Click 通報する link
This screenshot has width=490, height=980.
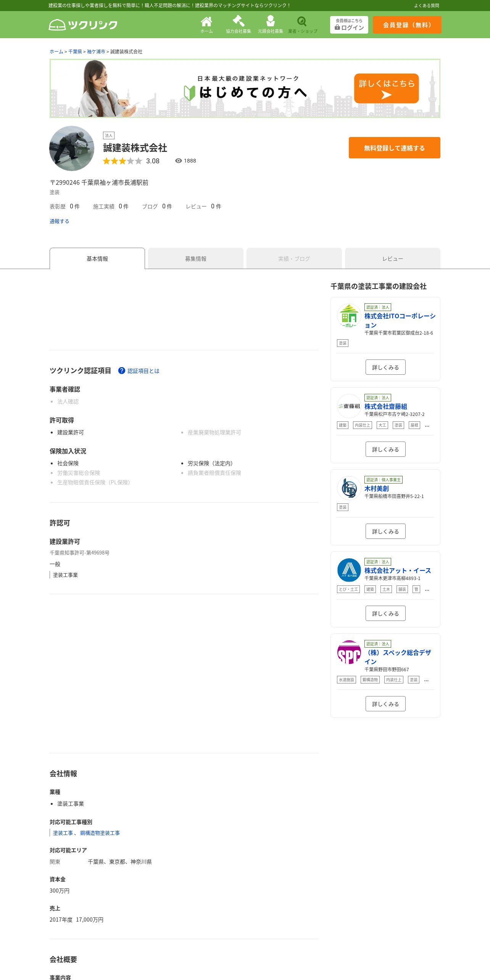click(x=59, y=221)
